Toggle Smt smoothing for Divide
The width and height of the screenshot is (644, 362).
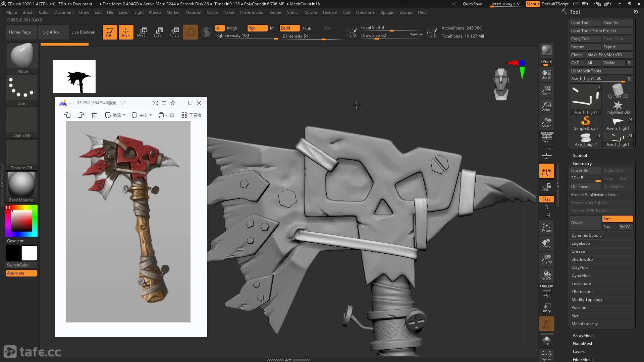point(618,219)
